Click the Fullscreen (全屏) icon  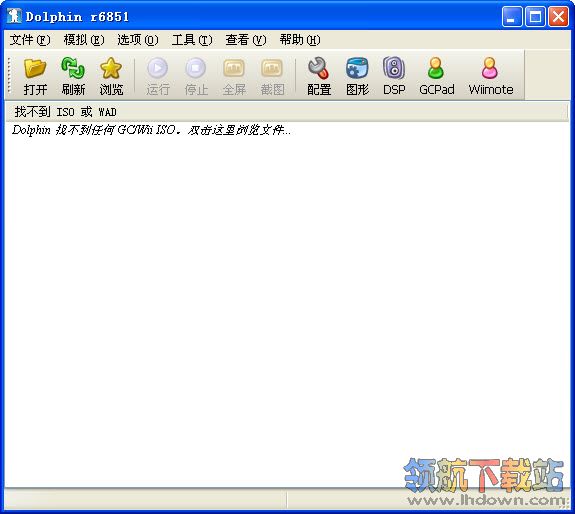pyautogui.click(x=234, y=68)
